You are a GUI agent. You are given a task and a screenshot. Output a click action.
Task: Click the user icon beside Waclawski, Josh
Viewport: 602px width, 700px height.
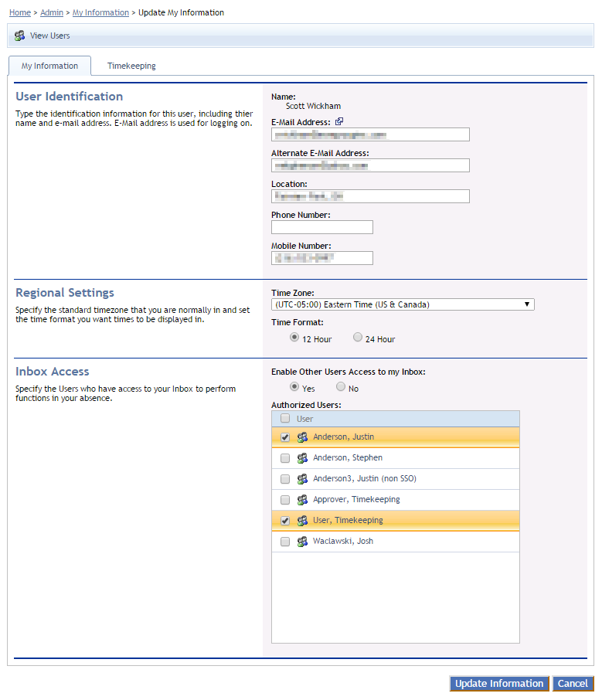click(x=302, y=542)
